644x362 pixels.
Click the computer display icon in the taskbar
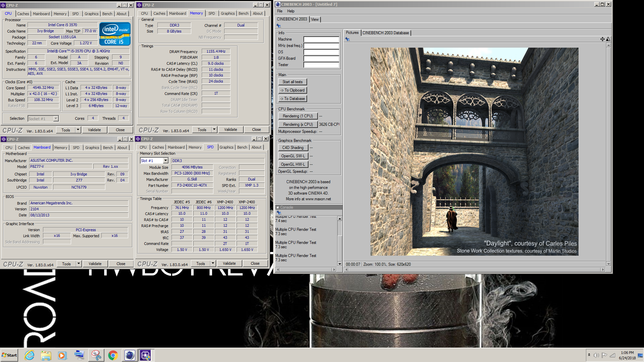pyautogui.click(x=79, y=355)
